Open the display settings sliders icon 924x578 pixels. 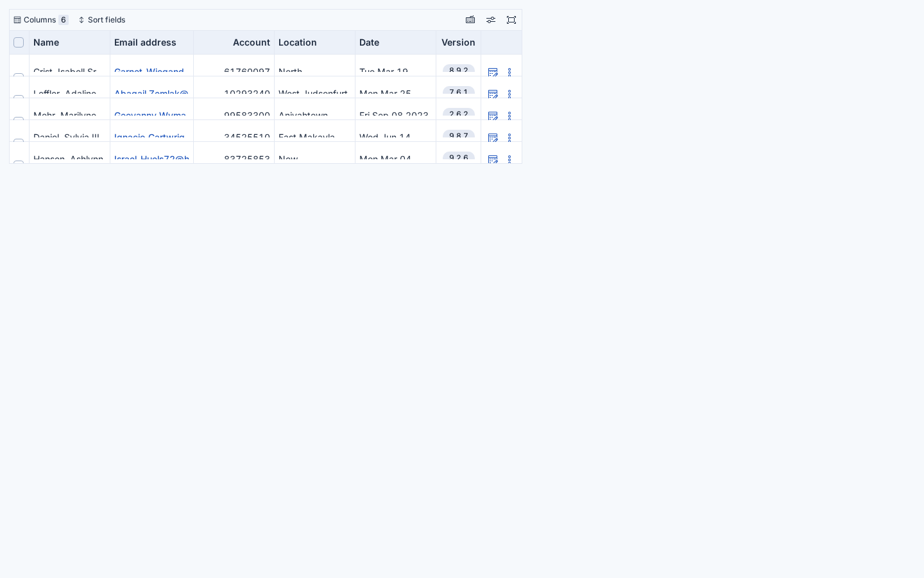tap(491, 20)
